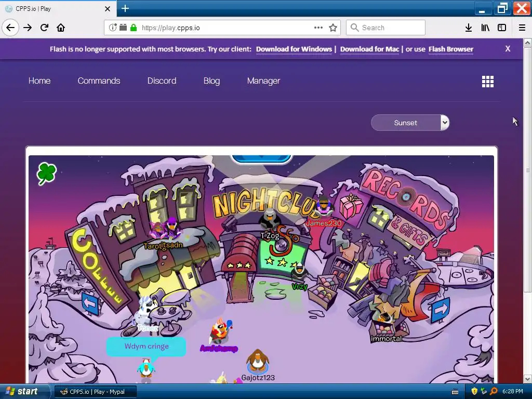
Task: Click the taskbar keyboard icon
Action: point(455,392)
